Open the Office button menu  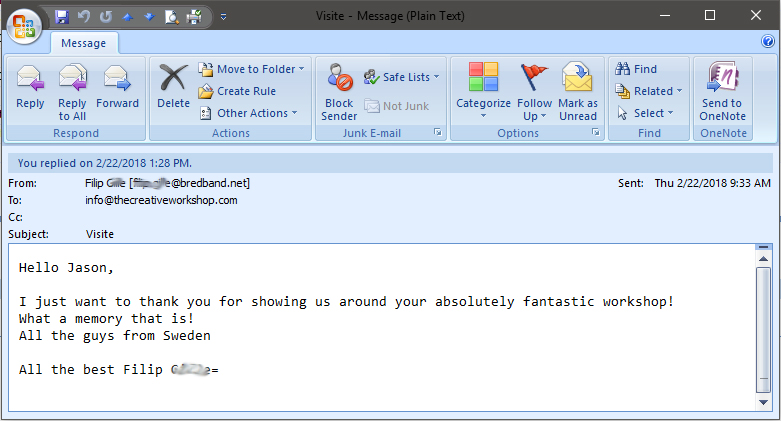tap(24, 24)
